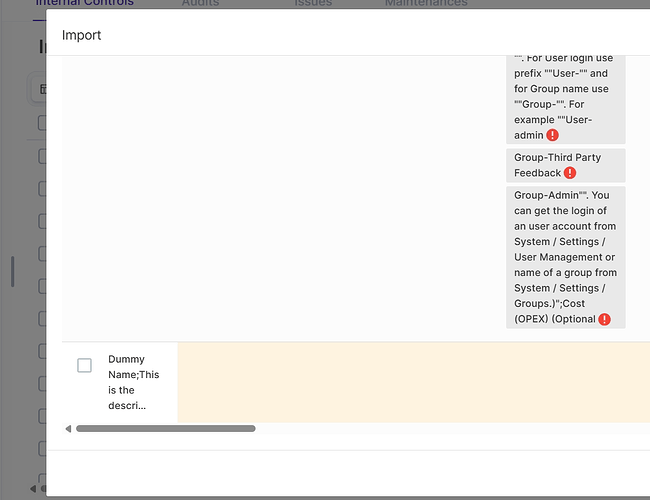Tick the checkbox for Dummy Name row
Image resolution: width=650 pixels, height=500 pixels.
click(85, 366)
